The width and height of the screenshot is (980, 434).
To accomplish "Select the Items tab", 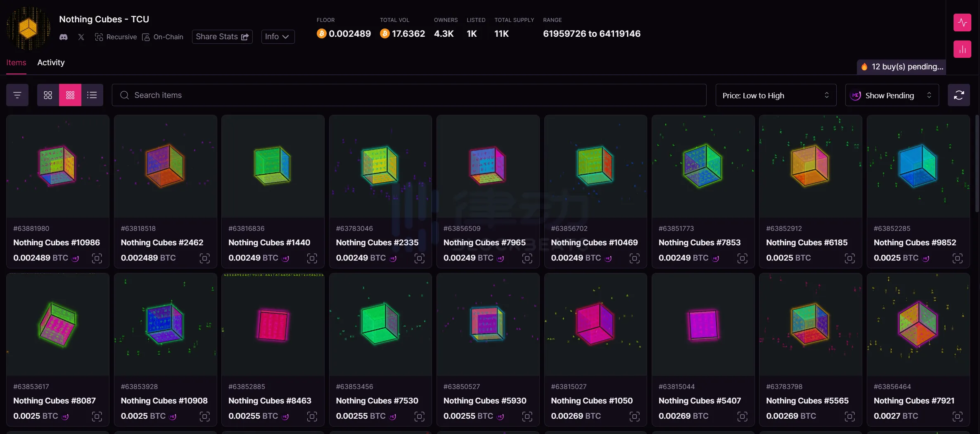I will click(16, 63).
